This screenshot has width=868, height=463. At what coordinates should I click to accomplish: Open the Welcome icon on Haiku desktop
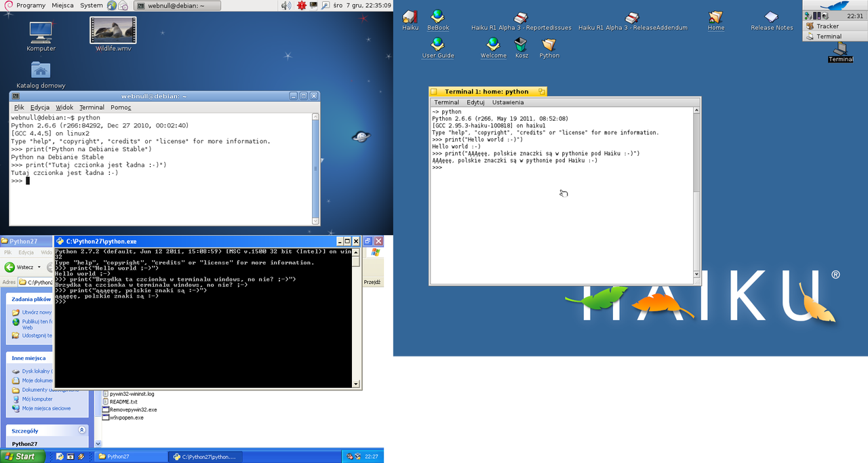[493, 48]
